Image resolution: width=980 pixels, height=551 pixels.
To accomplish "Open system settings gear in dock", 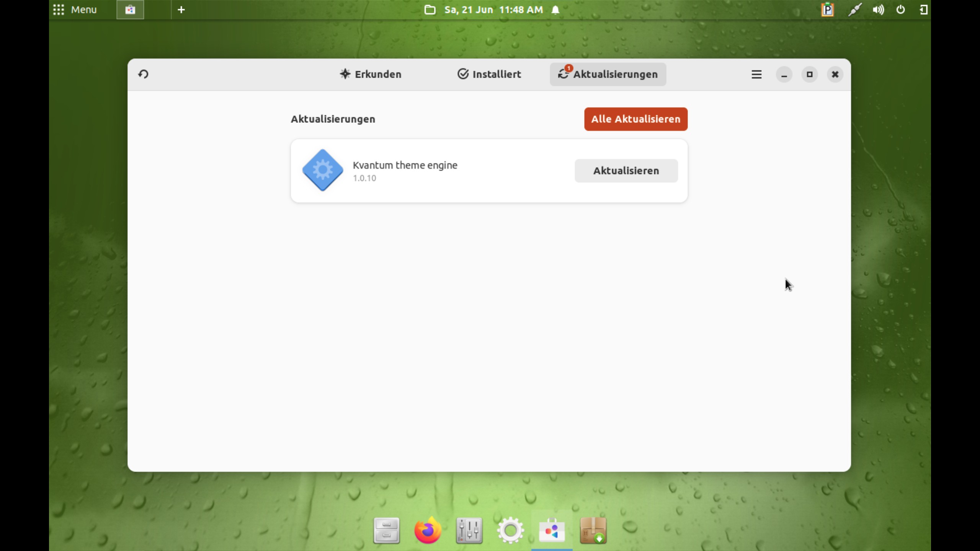I will tap(510, 530).
